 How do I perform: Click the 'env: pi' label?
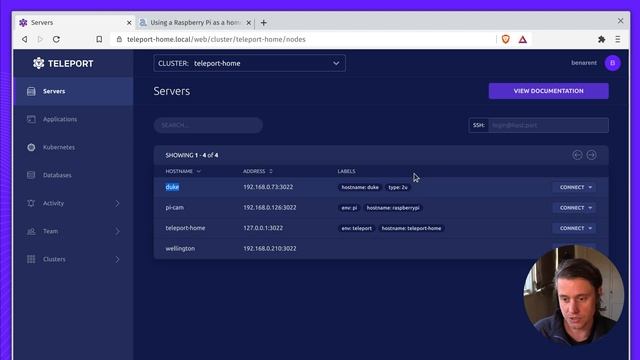[349, 208]
